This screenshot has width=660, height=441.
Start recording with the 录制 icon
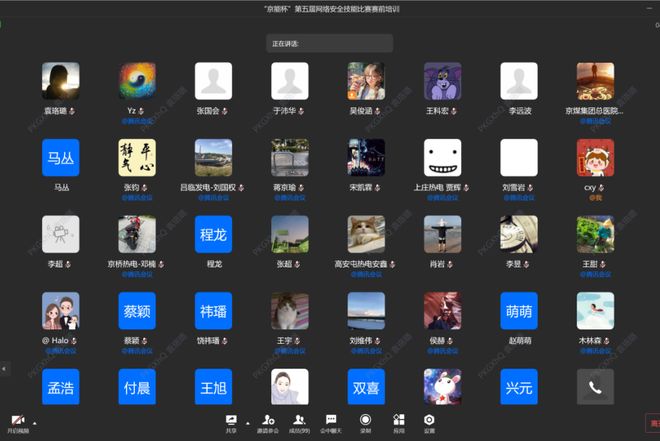tap(365, 421)
